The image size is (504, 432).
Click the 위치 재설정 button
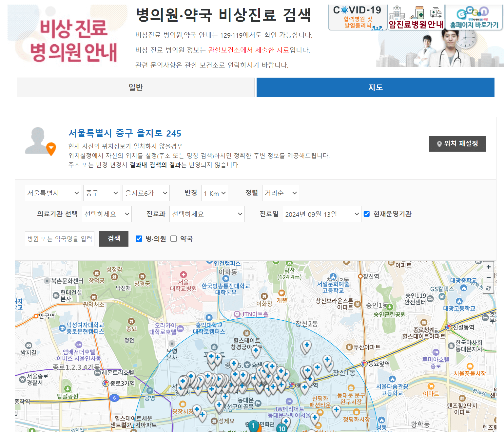[x=457, y=143]
